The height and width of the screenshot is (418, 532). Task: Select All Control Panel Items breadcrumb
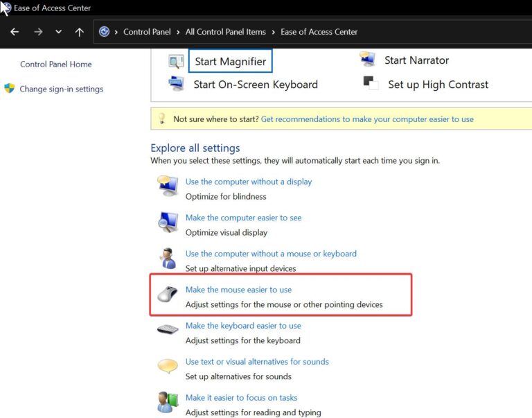226,32
